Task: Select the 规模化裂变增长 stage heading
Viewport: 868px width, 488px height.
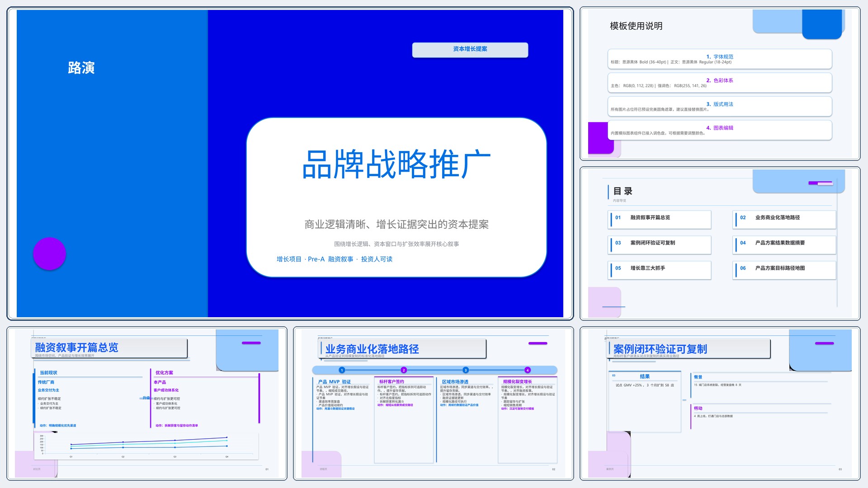Action: coord(518,382)
